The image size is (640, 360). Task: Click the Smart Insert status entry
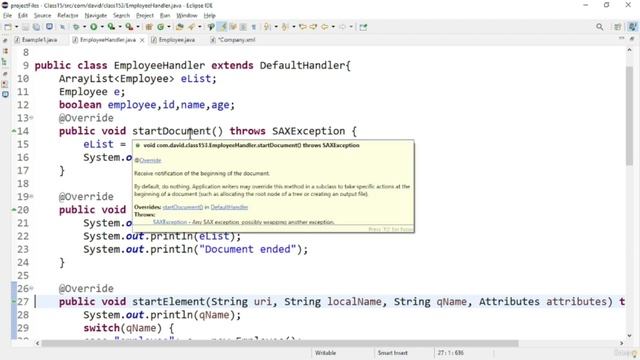[393, 353]
